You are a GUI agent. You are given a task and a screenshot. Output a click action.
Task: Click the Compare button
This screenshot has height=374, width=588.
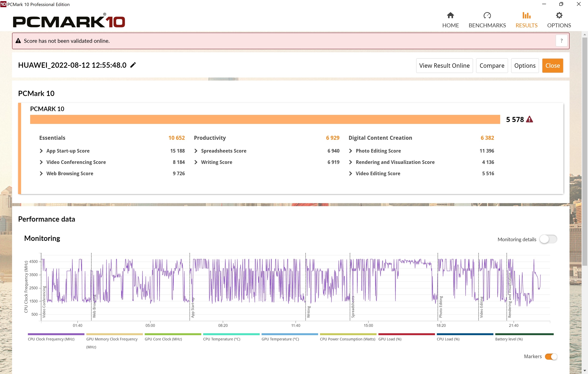click(492, 65)
